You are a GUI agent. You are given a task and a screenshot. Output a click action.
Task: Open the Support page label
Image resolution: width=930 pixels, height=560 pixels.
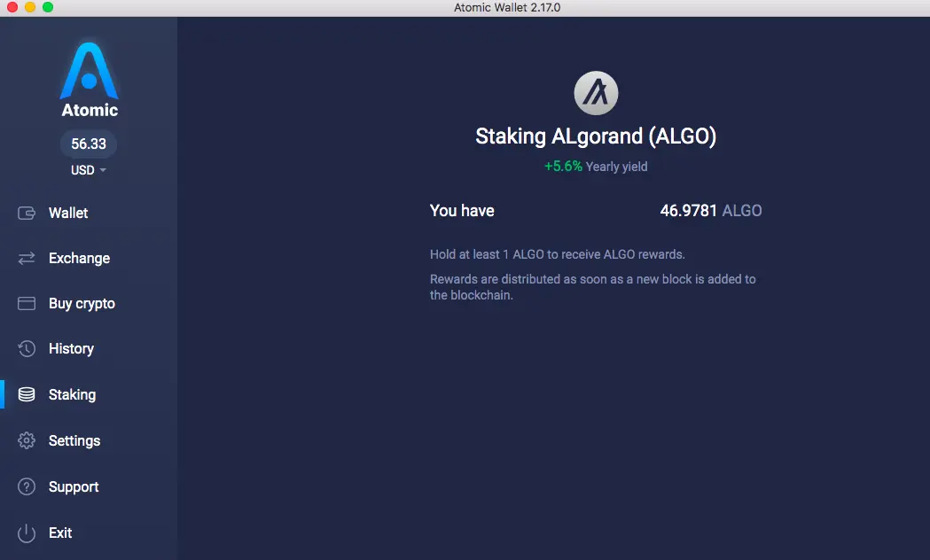[74, 487]
